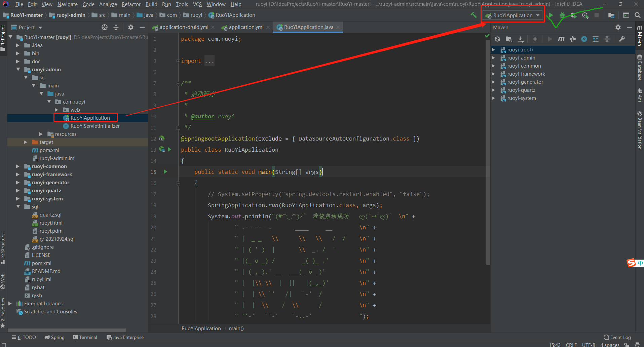Collapse the sql folder
This screenshot has height=347, width=644.
[x=18, y=207]
